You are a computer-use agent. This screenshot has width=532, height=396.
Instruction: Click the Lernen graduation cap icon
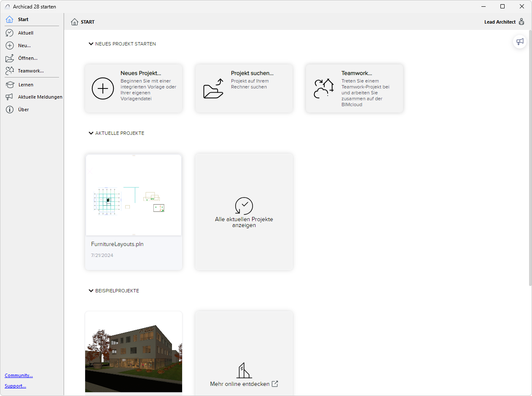pyautogui.click(x=10, y=85)
